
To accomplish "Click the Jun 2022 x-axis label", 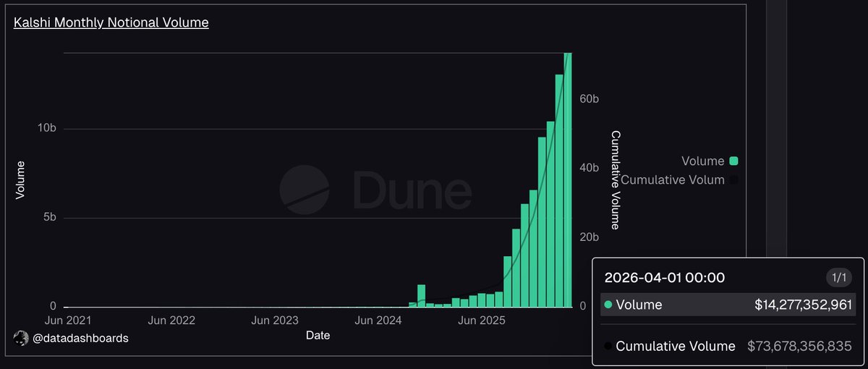I will point(171,319).
